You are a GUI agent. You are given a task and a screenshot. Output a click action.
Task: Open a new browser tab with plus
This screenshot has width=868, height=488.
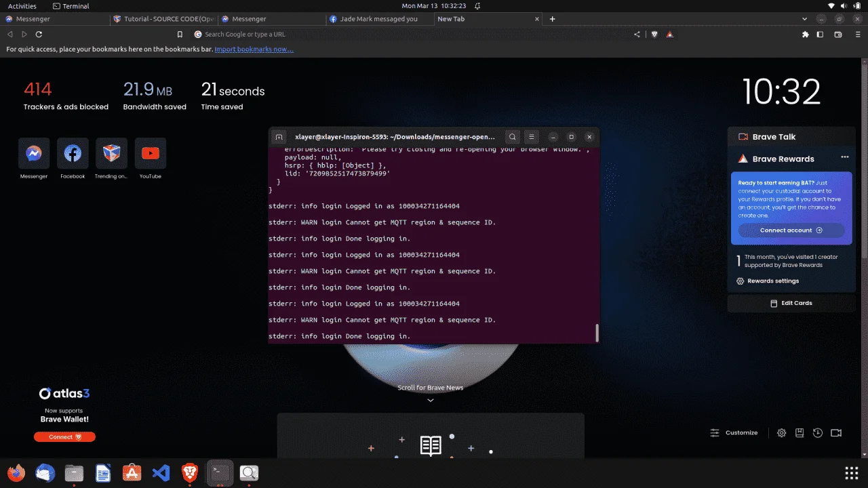[x=552, y=19]
